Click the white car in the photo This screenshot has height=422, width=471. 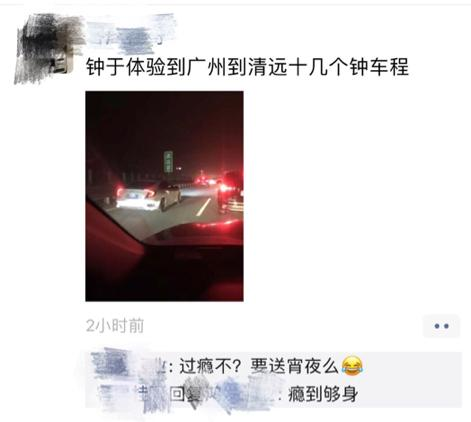coord(148,197)
